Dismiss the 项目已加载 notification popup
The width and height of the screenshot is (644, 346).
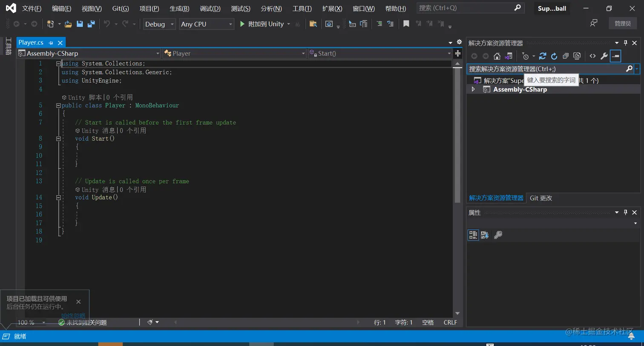pyautogui.click(x=78, y=302)
